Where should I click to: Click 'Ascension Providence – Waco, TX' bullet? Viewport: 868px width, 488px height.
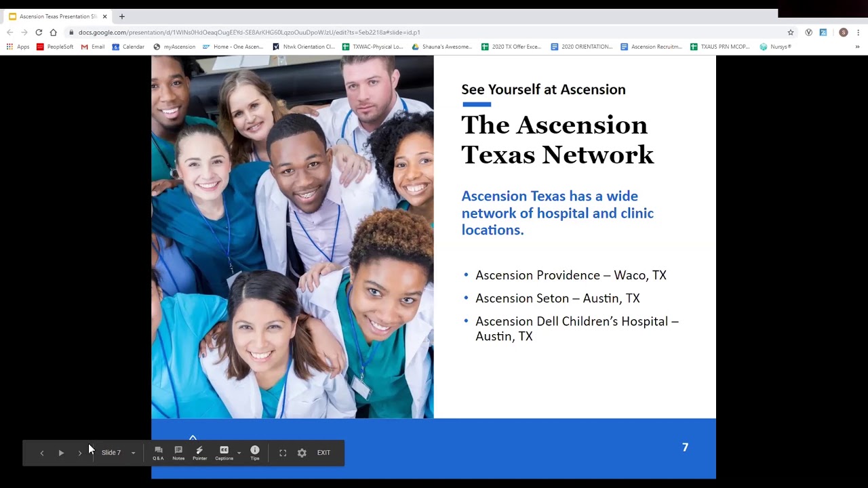[571, 275]
